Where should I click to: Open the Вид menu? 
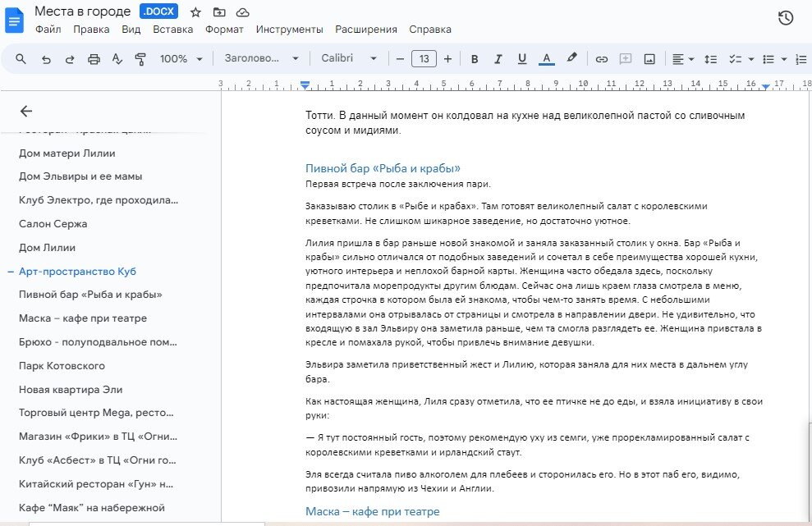(x=131, y=30)
